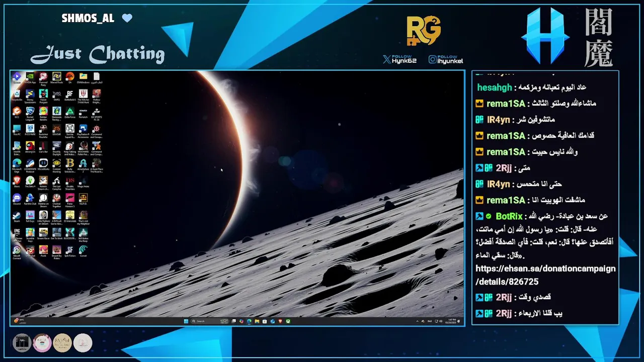Click the SHMOS_AL channel name
The width and height of the screenshot is (644, 362).
pos(88,19)
